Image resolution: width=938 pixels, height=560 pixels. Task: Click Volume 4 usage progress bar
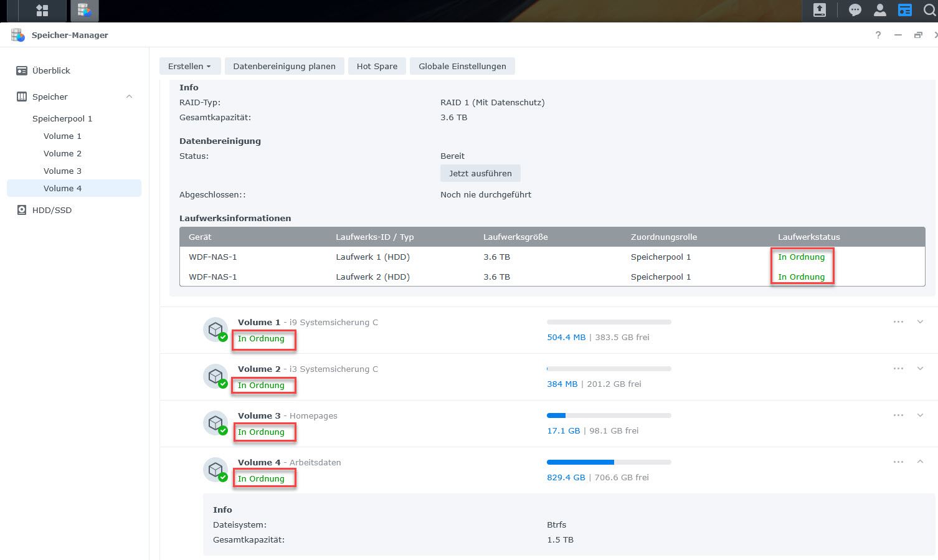[609, 462]
